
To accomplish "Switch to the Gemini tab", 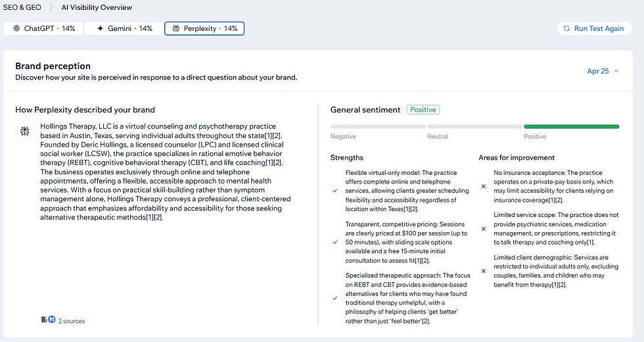I will pyautogui.click(x=124, y=28).
